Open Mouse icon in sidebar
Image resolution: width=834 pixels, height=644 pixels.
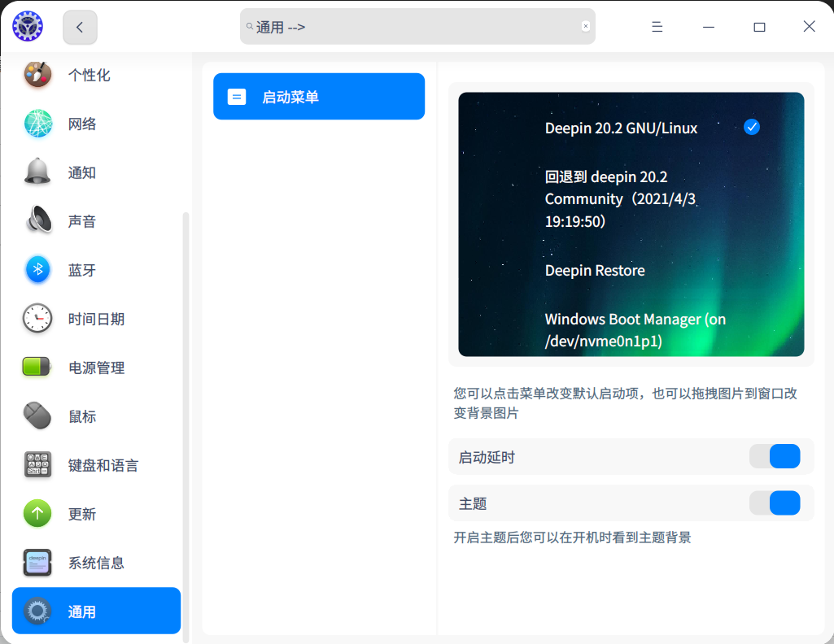pyautogui.click(x=37, y=416)
